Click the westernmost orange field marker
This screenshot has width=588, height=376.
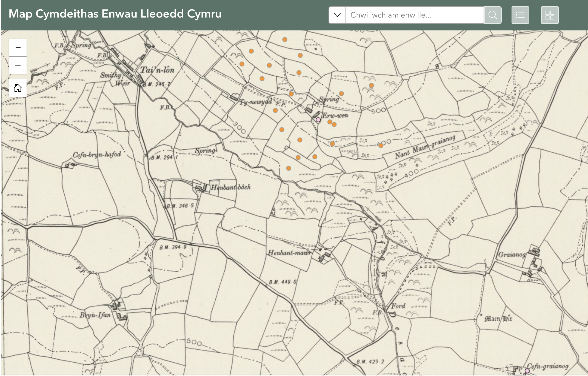(242, 64)
